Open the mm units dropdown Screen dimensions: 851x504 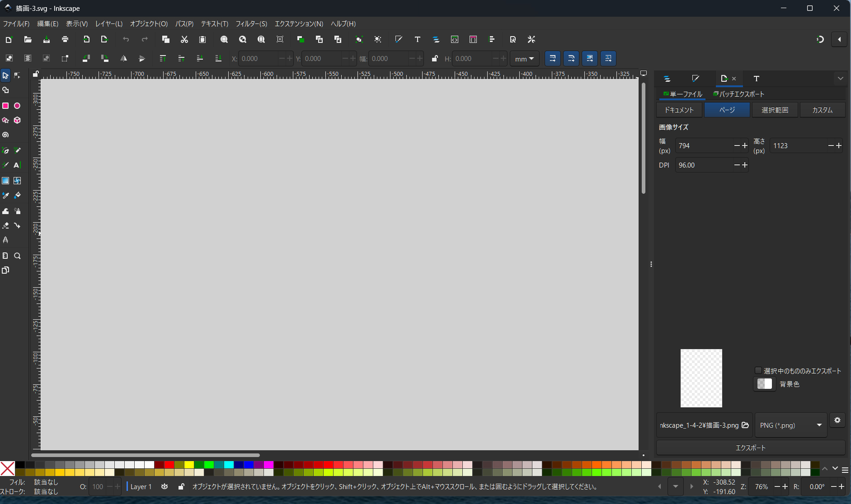[524, 59]
